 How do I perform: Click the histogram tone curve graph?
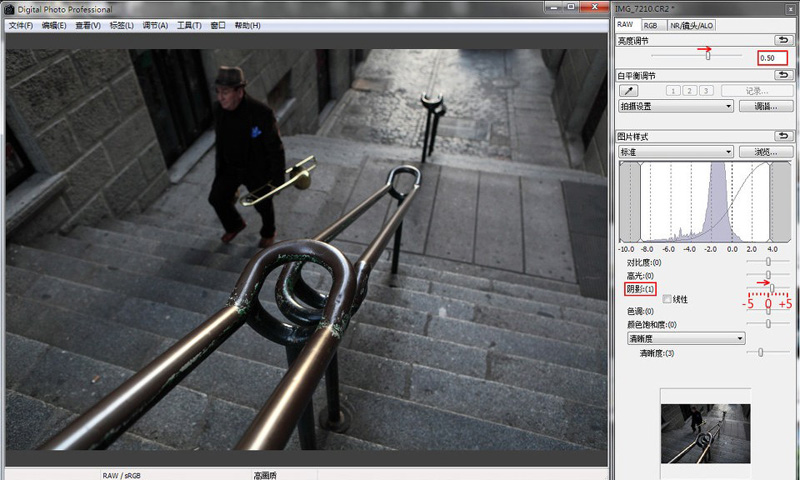705,201
